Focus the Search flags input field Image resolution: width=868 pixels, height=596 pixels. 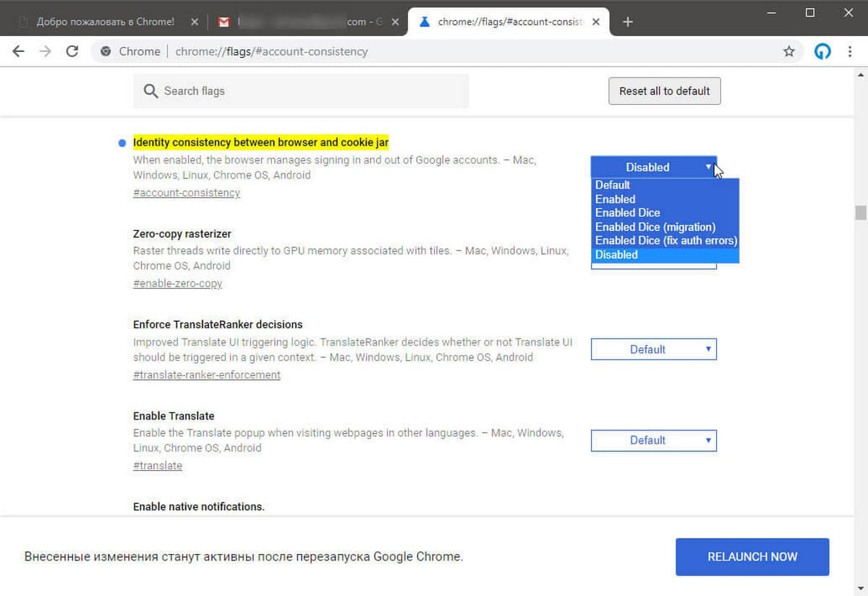(x=301, y=91)
